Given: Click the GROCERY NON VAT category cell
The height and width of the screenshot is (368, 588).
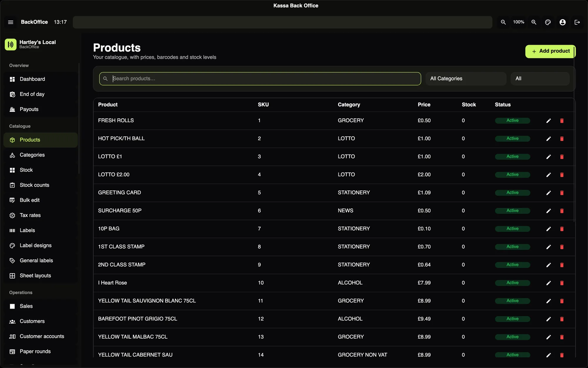Looking at the screenshot, I should point(363,355).
